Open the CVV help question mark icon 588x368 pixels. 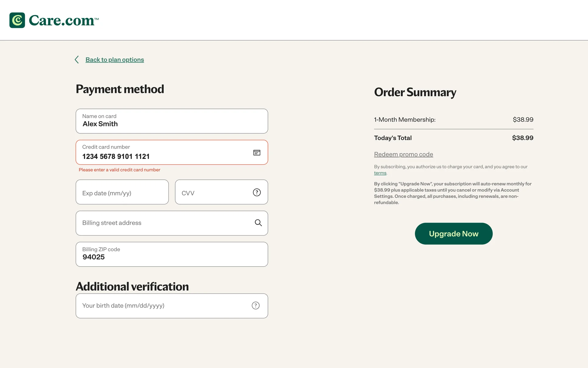point(257,192)
